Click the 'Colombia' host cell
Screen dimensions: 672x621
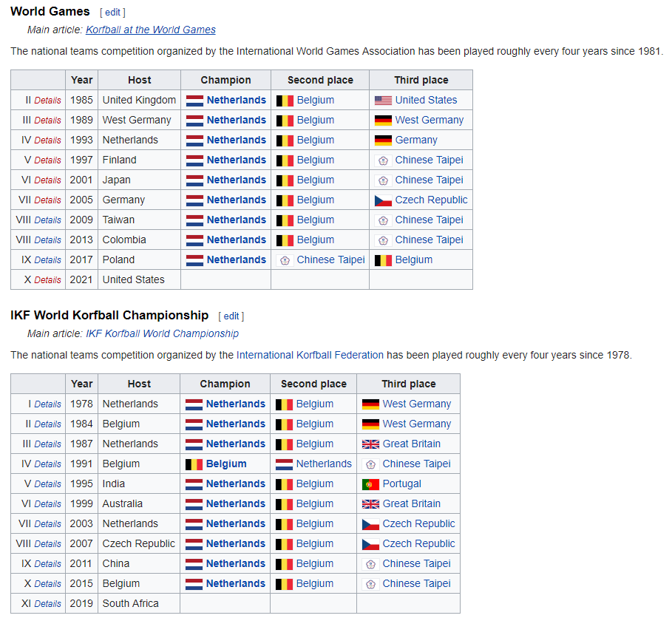(139, 240)
